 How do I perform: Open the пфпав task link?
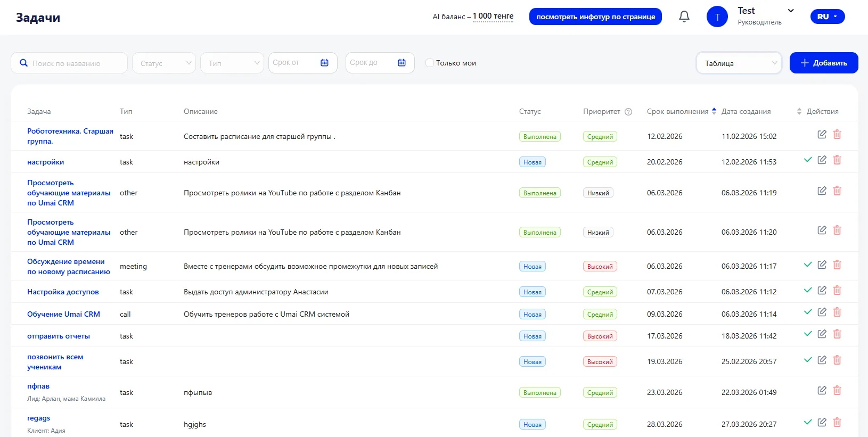[x=38, y=386]
